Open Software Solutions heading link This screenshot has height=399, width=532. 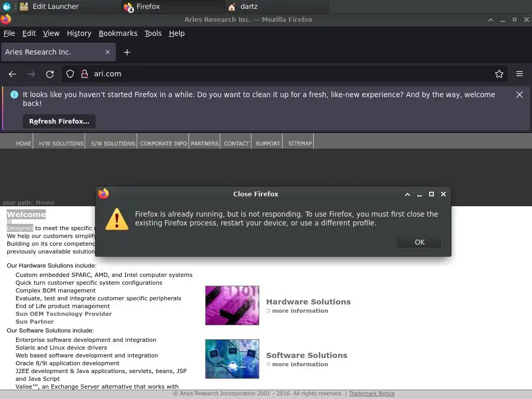click(307, 355)
